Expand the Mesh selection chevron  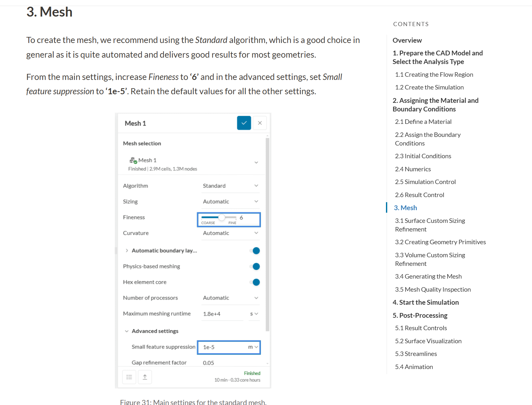[x=256, y=162]
